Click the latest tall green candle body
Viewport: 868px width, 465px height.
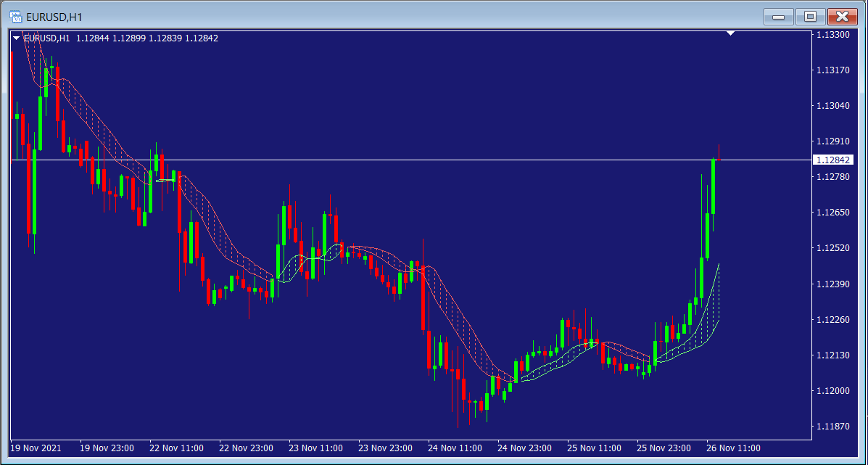[x=714, y=186]
